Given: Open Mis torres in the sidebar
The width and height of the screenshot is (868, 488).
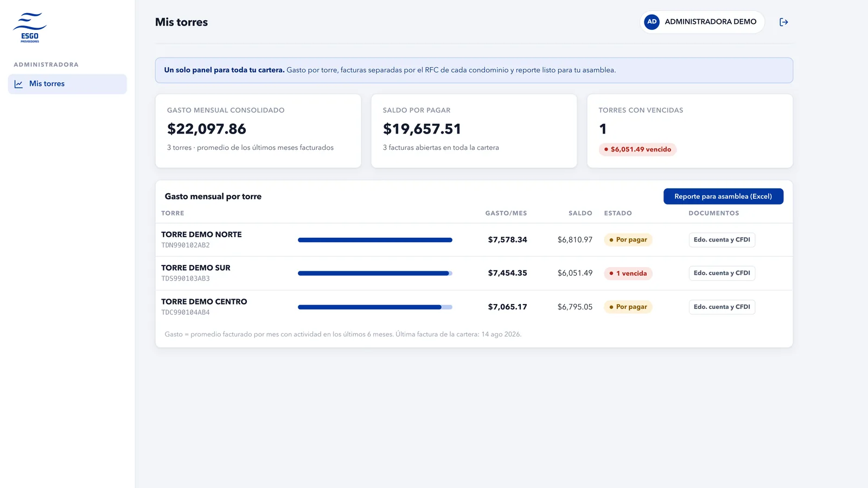Looking at the screenshot, I should (x=67, y=84).
